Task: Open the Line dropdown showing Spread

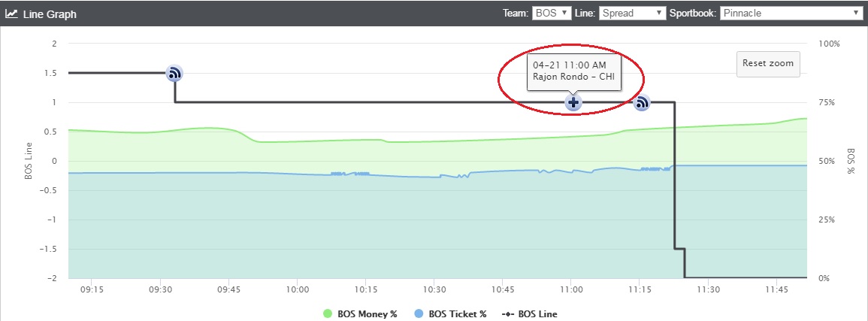Action: point(632,13)
